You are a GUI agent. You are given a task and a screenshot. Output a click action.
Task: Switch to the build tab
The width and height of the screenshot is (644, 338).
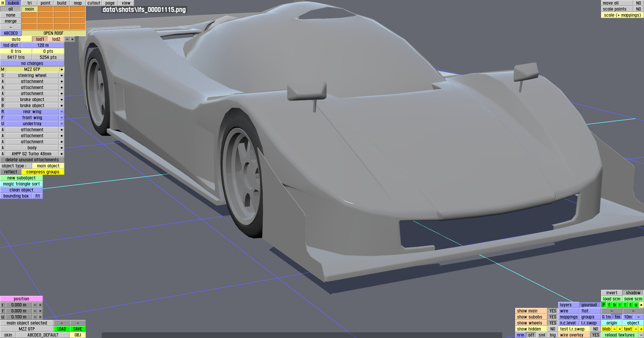(62, 3)
